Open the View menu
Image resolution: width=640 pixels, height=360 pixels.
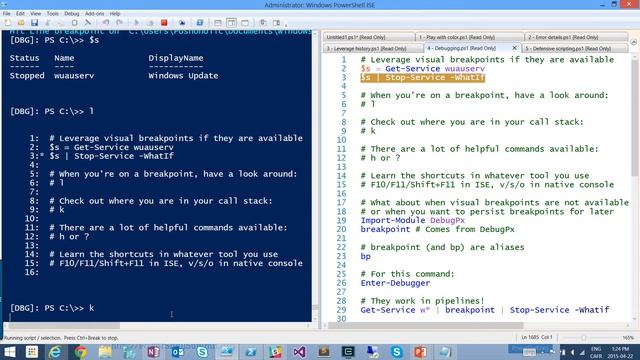pyautogui.click(x=36, y=13)
